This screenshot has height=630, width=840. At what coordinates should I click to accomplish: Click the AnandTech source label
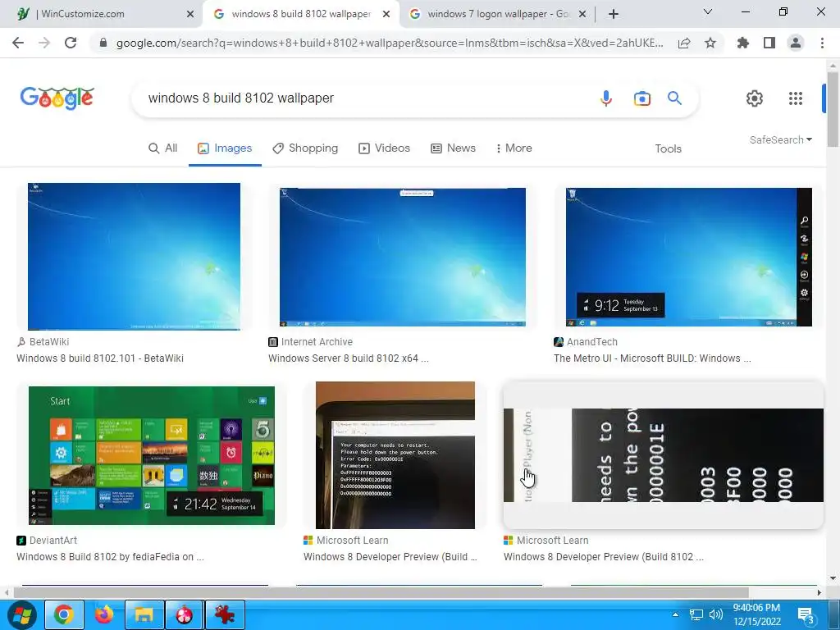586,342
